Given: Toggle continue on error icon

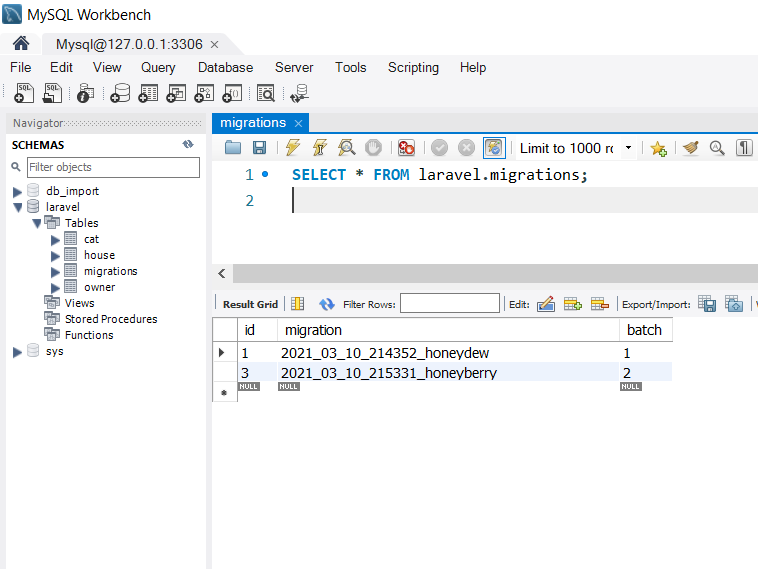Looking at the screenshot, I should (406, 147).
